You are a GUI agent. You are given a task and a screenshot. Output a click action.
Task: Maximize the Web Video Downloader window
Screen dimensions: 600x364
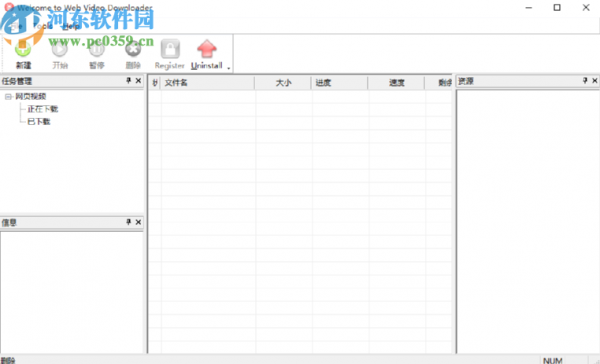click(557, 8)
